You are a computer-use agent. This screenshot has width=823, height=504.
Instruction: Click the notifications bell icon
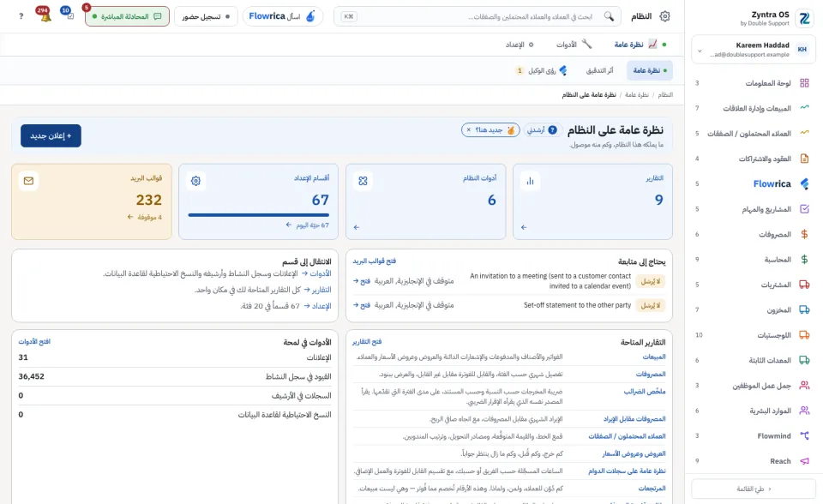coord(45,17)
